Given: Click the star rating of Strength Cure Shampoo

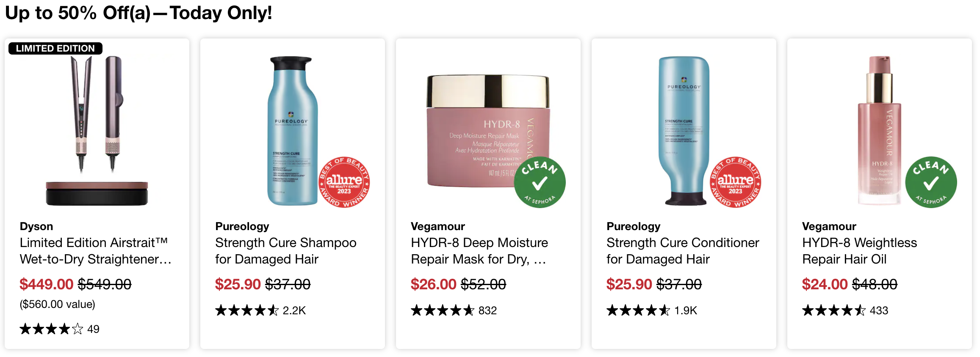Looking at the screenshot, I should tap(247, 310).
